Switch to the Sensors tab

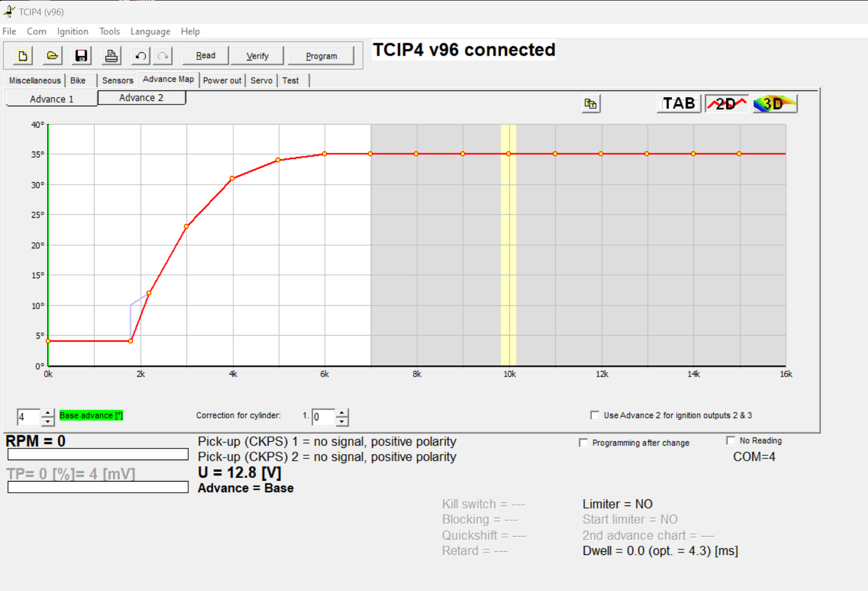coord(117,81)
